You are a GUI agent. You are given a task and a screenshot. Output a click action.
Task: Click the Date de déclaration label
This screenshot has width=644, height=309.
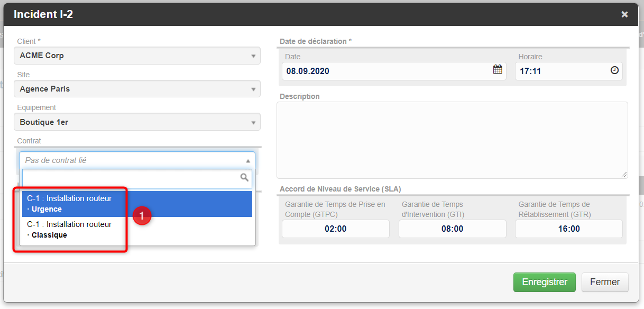(x=316, y=41)
